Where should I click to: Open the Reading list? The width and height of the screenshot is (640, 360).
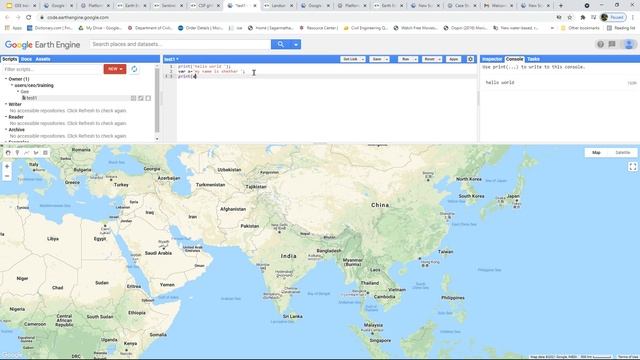621,28
